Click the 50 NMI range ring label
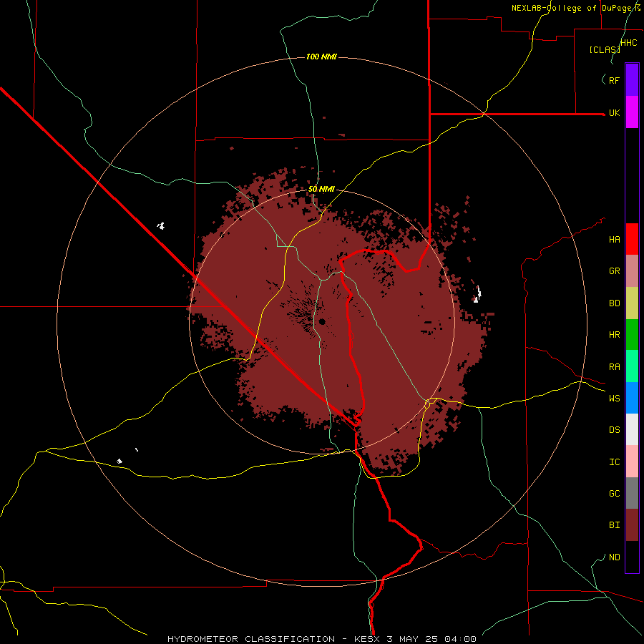The image size is (644, 644). (x=321, y=190)
